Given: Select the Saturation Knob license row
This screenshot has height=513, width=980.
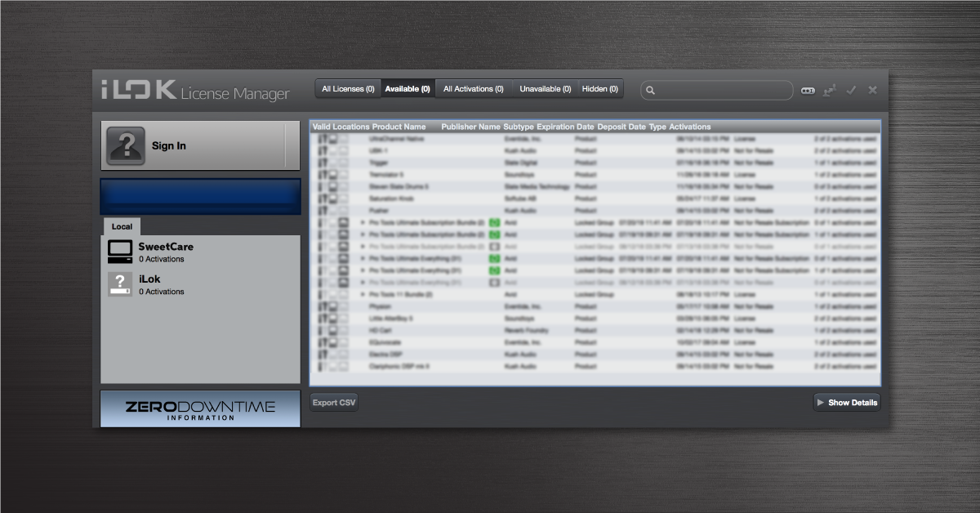Looking at the screenshot, I should [595, 199].
